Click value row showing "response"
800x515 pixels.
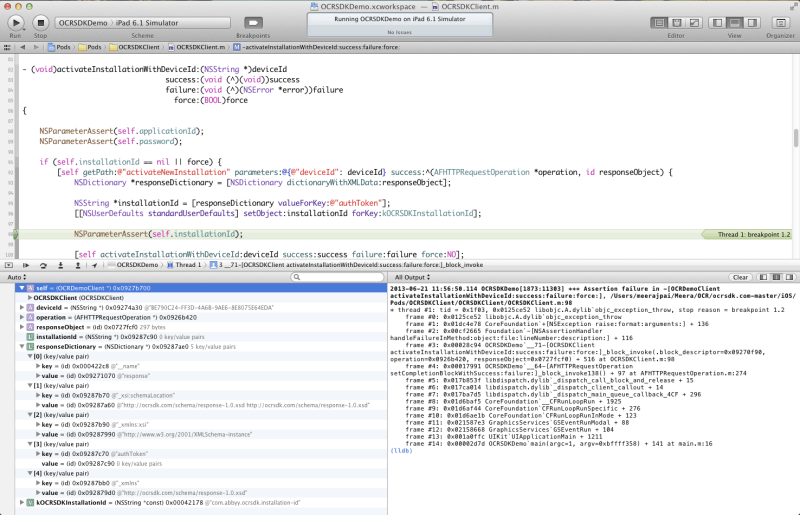pos(201,376)
